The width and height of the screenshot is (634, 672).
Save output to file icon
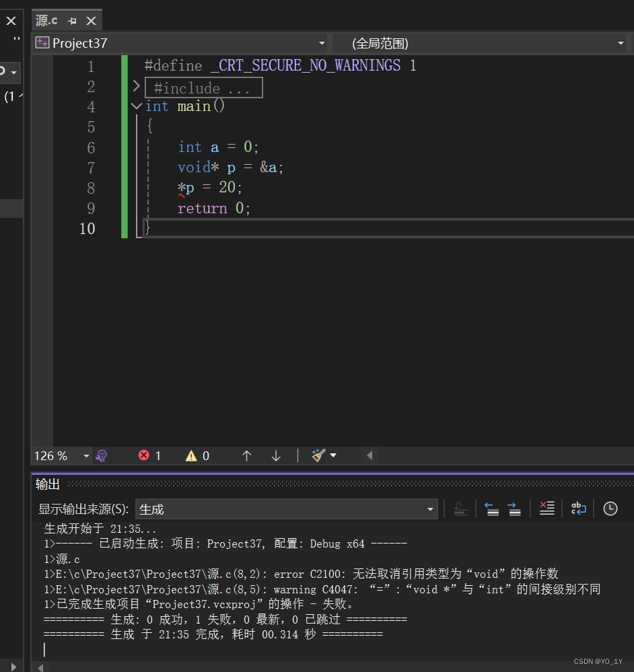[x=460, y=509]
